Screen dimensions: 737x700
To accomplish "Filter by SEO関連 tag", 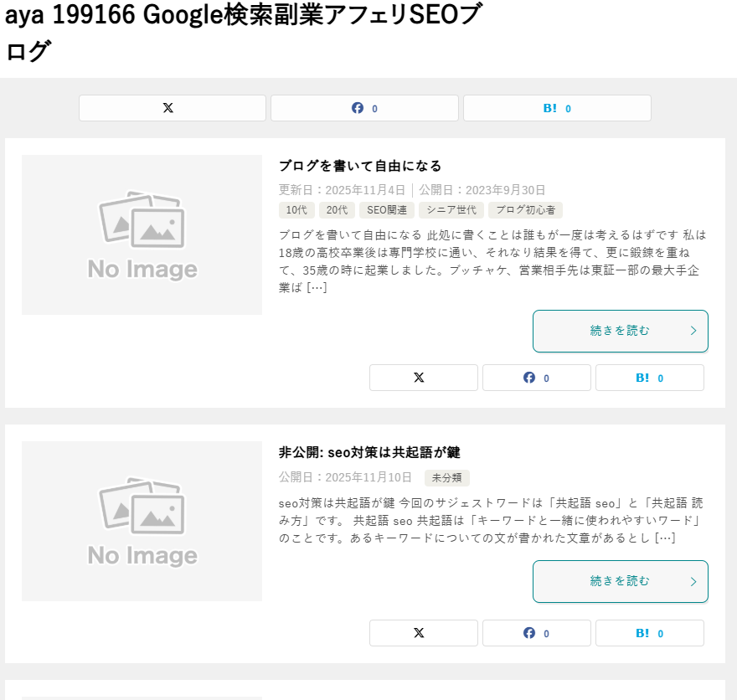I will tap(387, 210).
